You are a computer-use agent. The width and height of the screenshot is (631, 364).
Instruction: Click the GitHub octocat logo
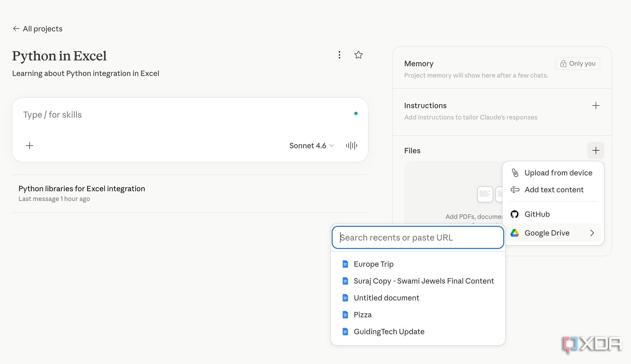(515, 214)
